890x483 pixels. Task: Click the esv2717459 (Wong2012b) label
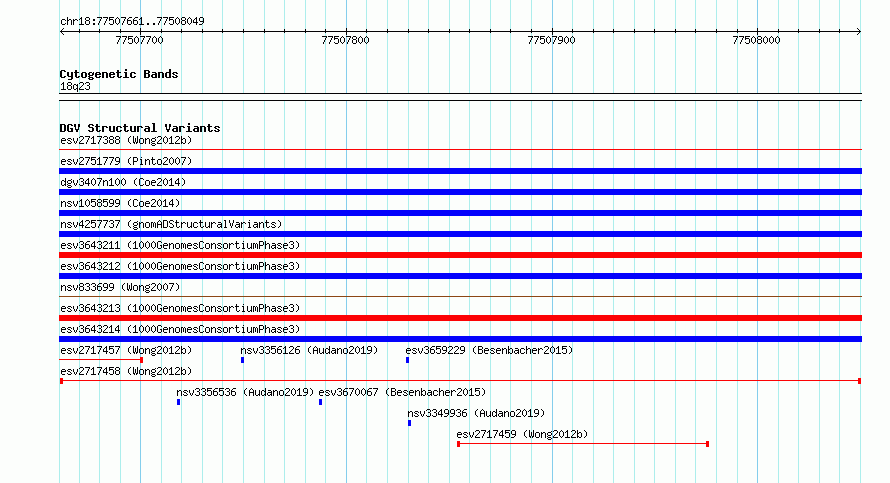pos(522,434)
